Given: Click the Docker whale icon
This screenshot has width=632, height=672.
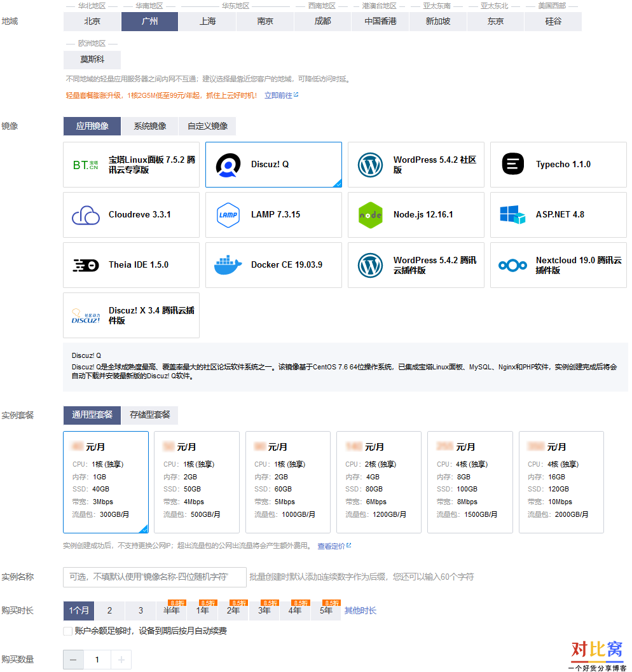Looking at the screenshot, I should click(x=228, y=265).
